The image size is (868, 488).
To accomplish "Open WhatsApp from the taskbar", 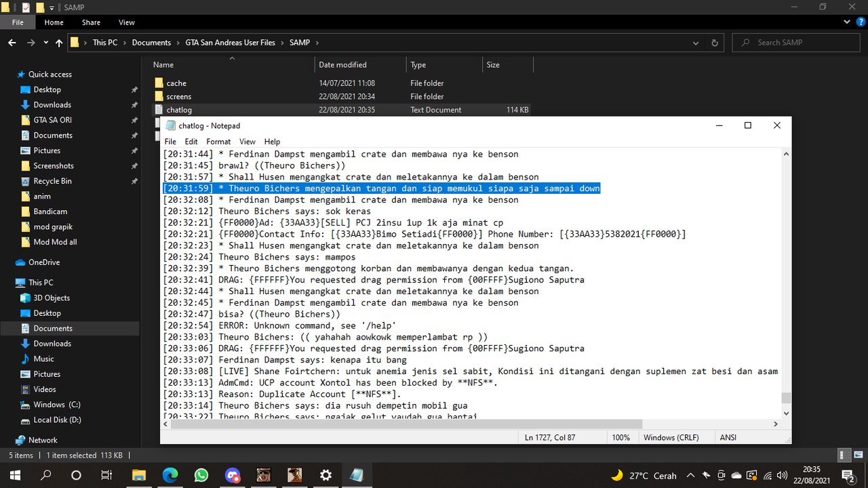I will [x=201, y=475].
